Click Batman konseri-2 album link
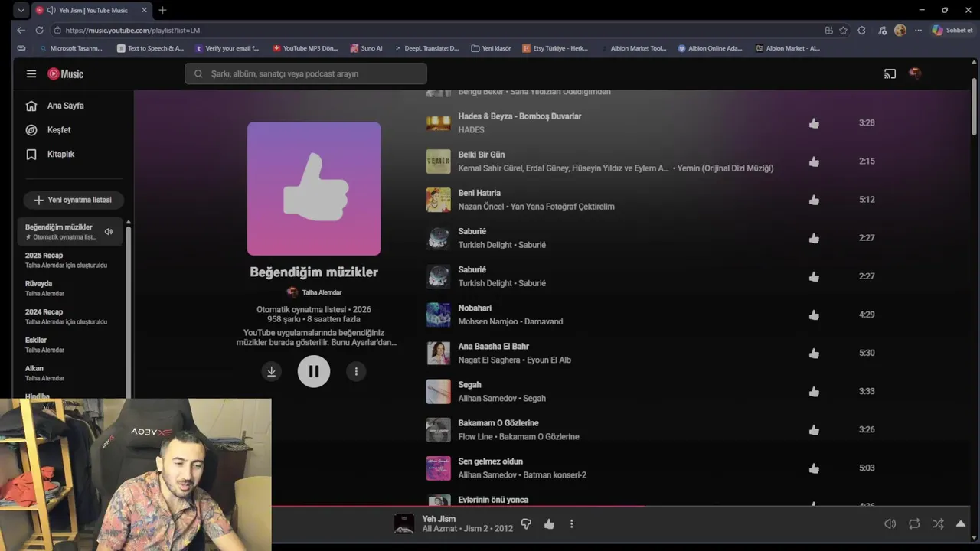Image resolution: width=980 pixels, height=551 pixels. click(554, 474)
